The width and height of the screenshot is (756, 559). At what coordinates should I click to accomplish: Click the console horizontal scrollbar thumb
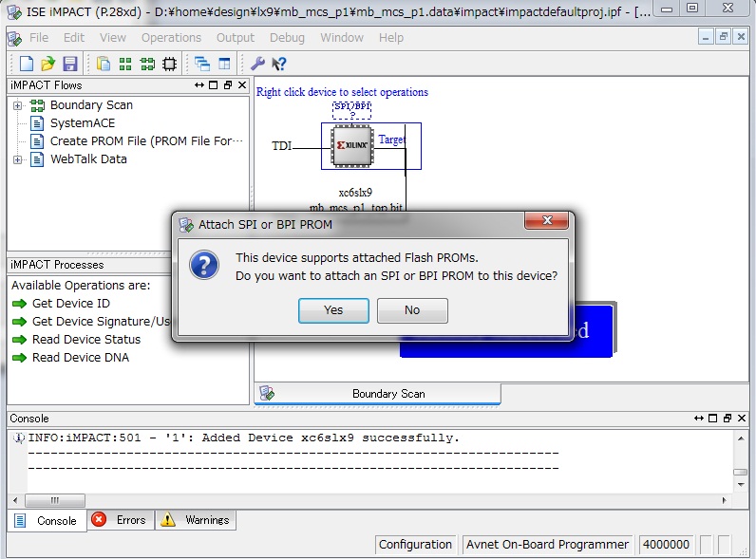point(55,500)
